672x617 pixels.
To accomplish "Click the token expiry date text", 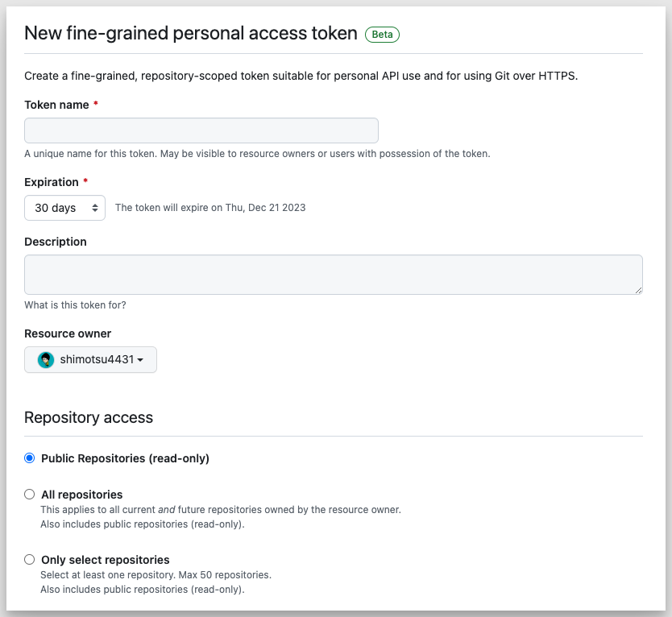I will (211, 207).
